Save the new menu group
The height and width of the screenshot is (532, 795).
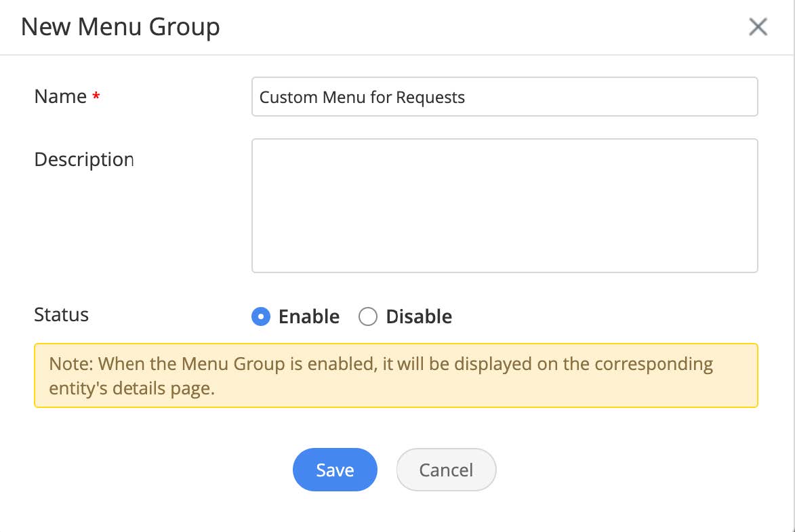(x=335, y=470)
